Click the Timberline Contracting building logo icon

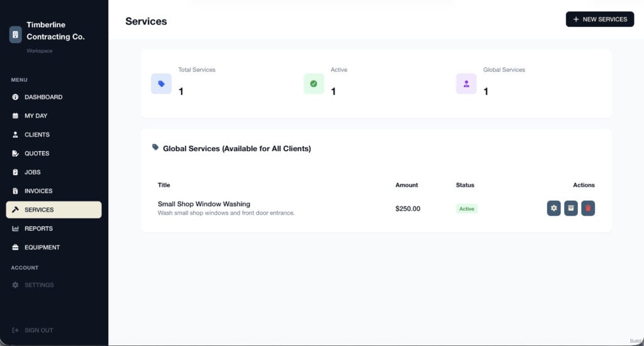(x=15, y=35)
